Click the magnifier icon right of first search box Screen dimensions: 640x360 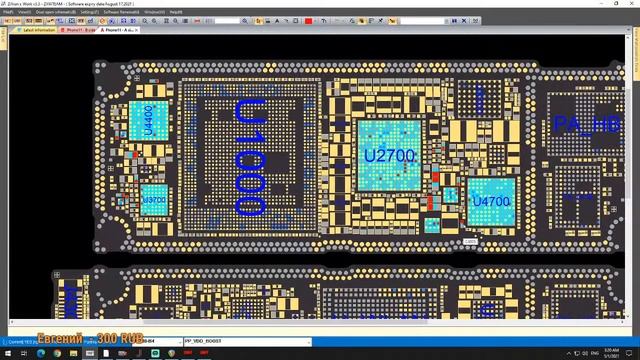(245, 21)
